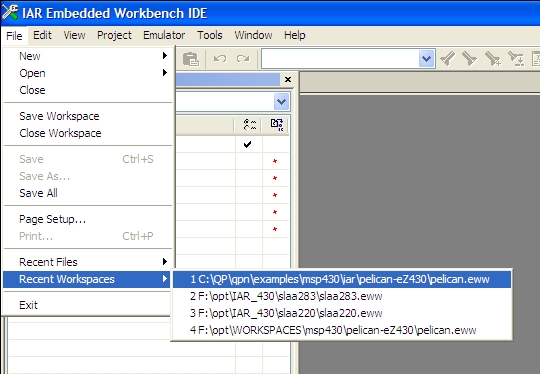
Task: Click the Find Next toolbar icon
Action: 448,59
